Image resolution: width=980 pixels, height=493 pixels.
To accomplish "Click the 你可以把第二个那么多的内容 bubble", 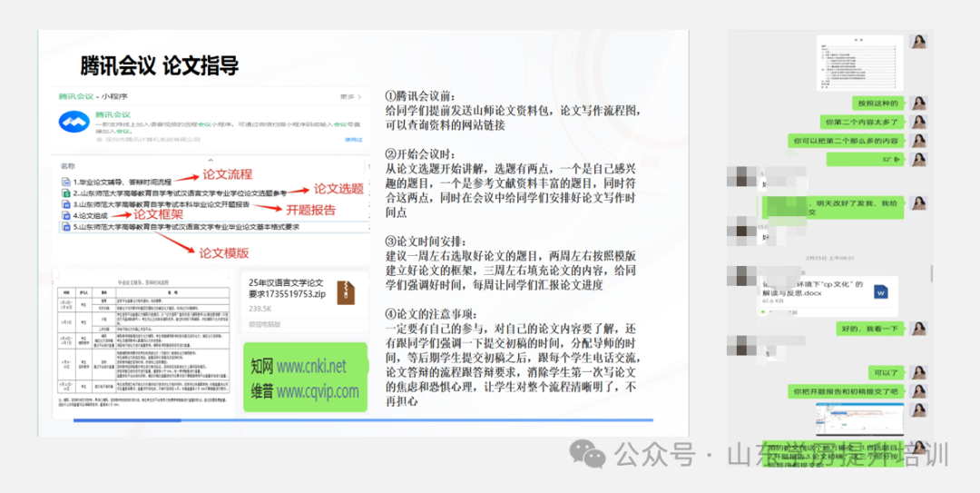I will [x=846, y=141].
